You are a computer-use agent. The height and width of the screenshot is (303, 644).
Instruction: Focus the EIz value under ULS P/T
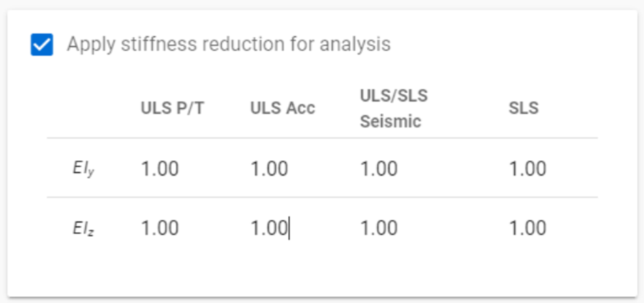click(159, 228)
